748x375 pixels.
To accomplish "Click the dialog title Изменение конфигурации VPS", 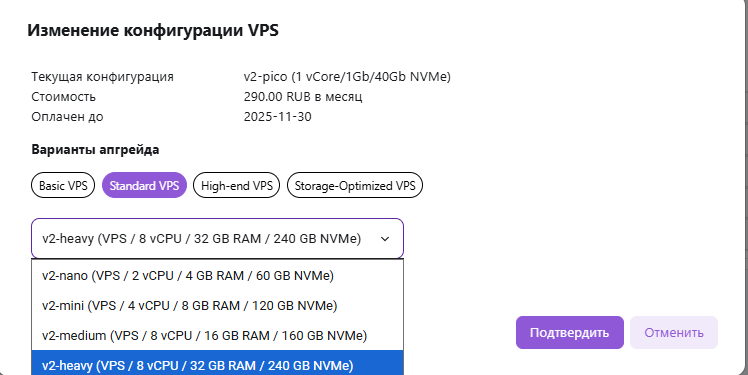I will tap(153, 31).
